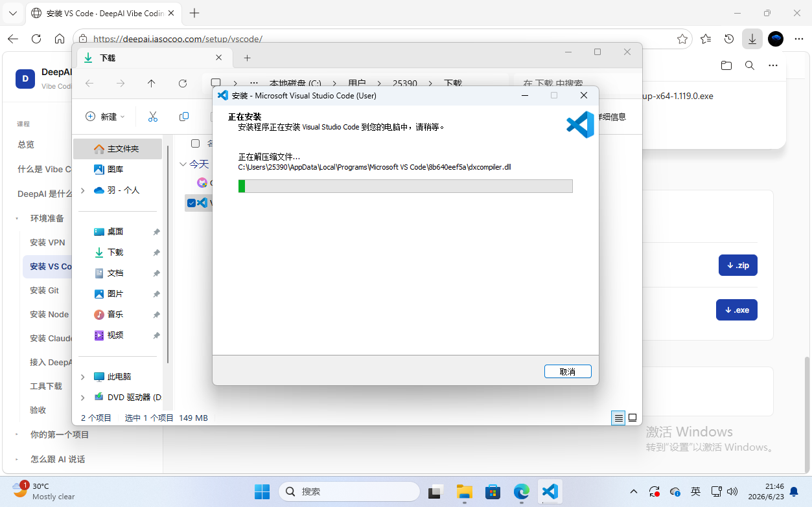
Task: Open more options in the Edge downloads flyout
Action: coord(773,65)
